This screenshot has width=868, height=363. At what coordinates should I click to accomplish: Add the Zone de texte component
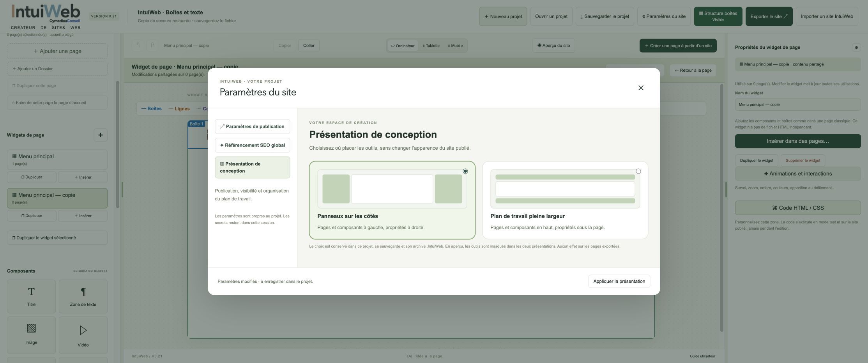click(x=83, y=296)
